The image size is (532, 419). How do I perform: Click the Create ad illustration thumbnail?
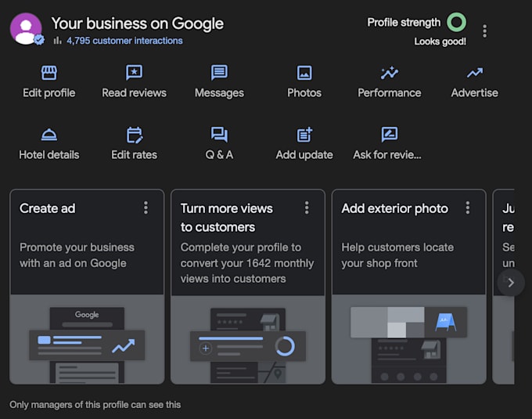tap(87, 339)
